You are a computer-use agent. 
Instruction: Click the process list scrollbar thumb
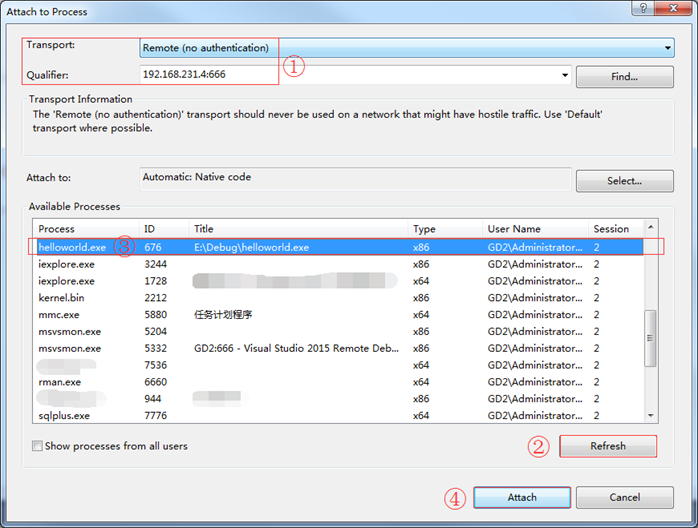coord(650,338)
